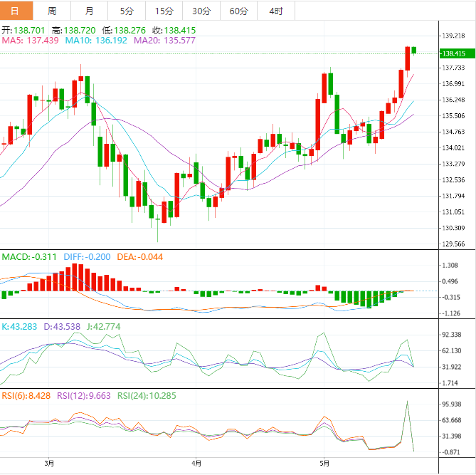Viewport: 476px width, 475px height.
Task: Click the MA5: 137.439 indicator label
Action: click(x=31, y=41)
